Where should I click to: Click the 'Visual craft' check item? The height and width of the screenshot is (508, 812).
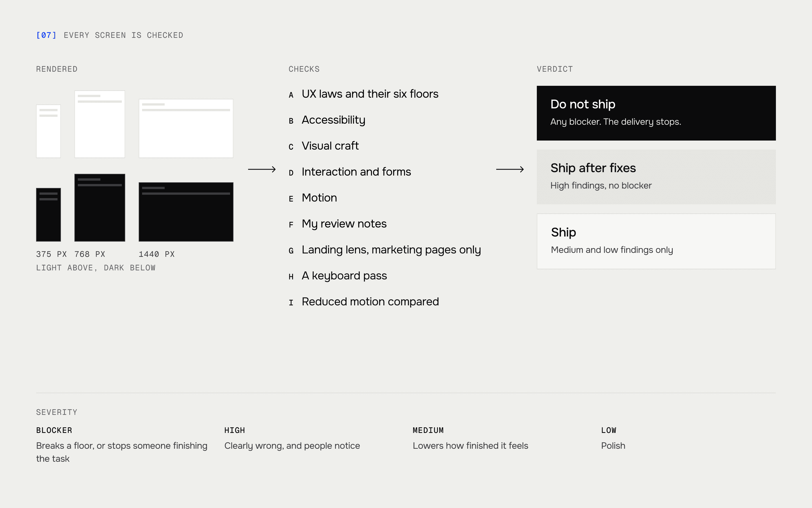[x=330, y=146]
